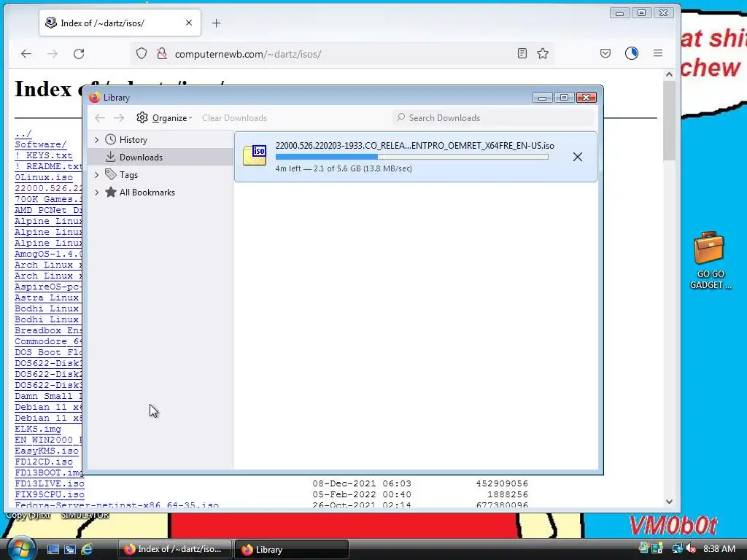Cancel the ISO download with the X
Image resolution: width=747 pixels, height=560 pixels.
578,157
